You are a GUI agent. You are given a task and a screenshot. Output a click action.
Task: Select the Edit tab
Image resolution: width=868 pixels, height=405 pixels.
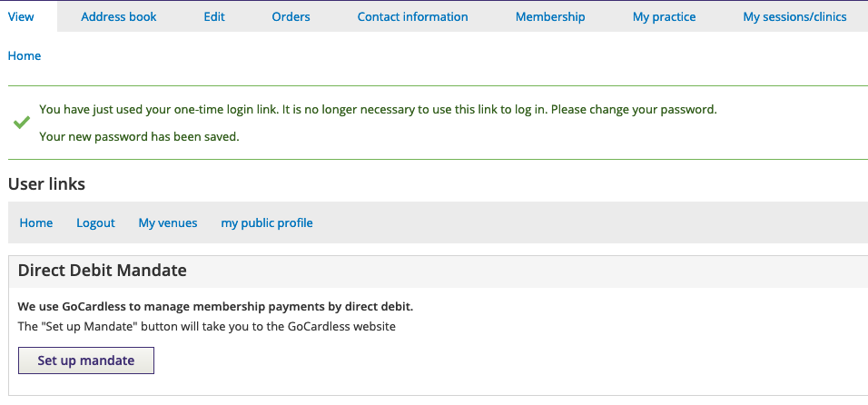(x=214, y=16)
